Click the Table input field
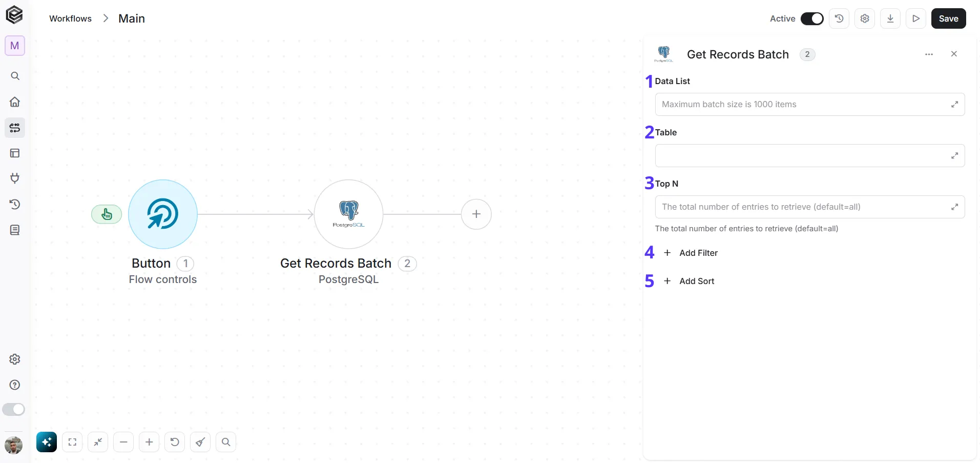Viewport: 980px width, 463px height. (810, 156)
